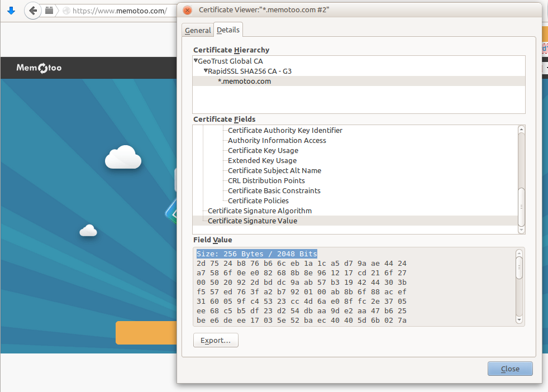This screenshot has height=392, width=548.
Task: Select Certificate Subject Alt Name field
Action: coord(274,171)
